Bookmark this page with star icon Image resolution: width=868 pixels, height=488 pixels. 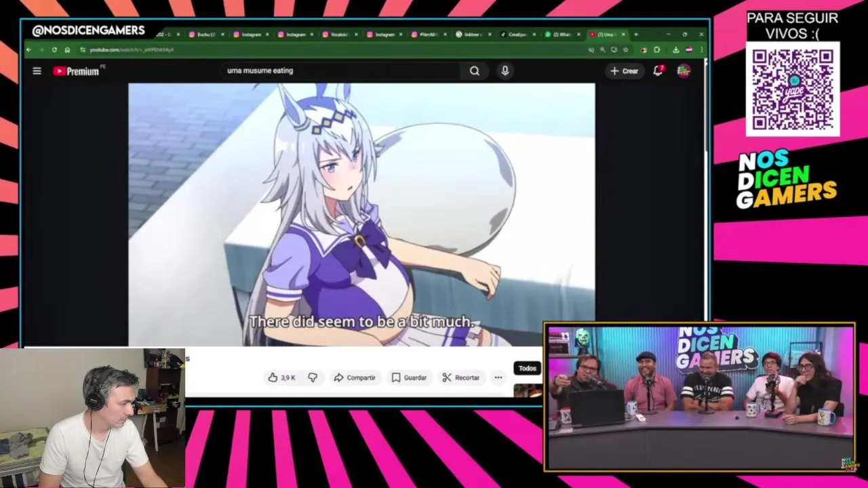click(x=625, y=49)
